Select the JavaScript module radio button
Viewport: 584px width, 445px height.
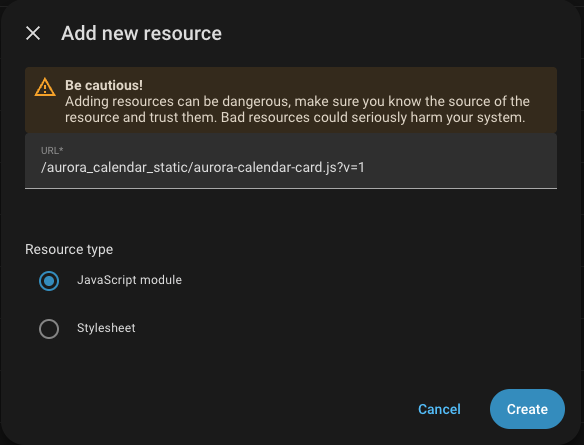[49, 281]
